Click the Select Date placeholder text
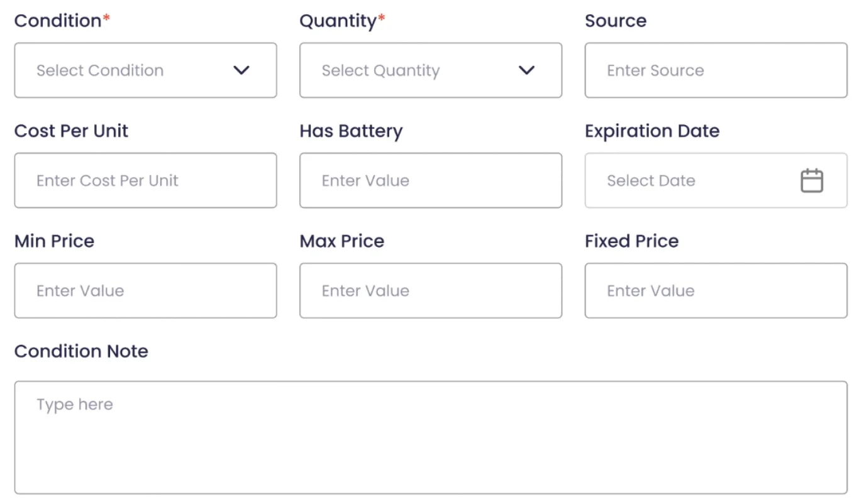 pyautogui.click(x=651, y=180)
